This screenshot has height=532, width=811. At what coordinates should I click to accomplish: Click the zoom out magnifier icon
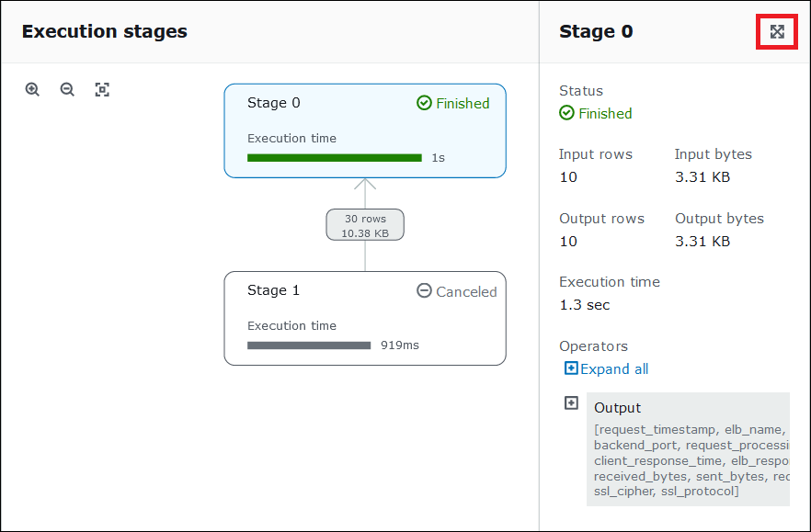(x=67, y=89)
